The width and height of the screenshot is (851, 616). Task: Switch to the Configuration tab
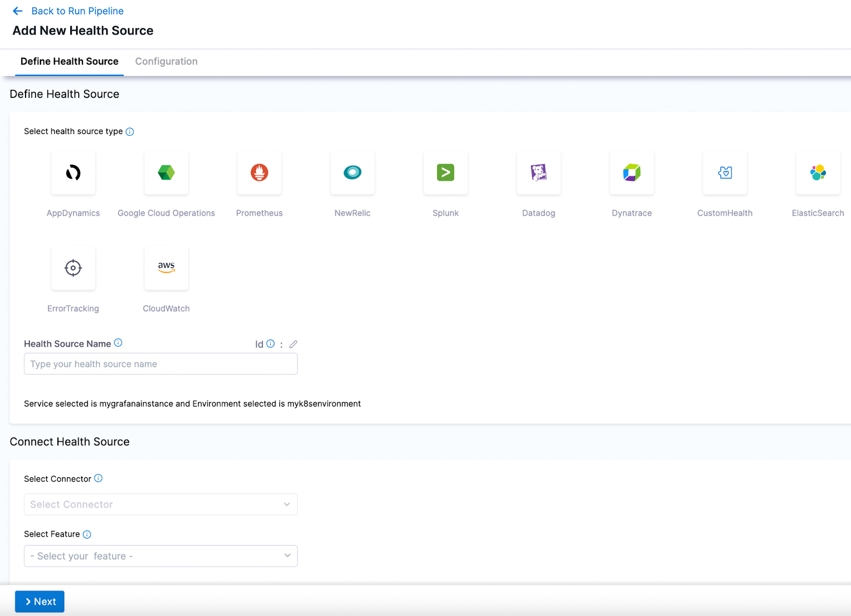(x=166, y=61)
